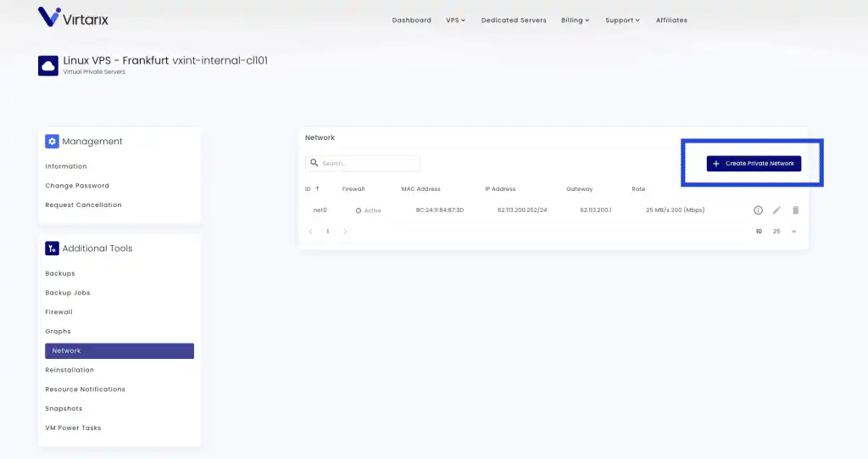Click the cloud VPS icon beside server title

48,65
